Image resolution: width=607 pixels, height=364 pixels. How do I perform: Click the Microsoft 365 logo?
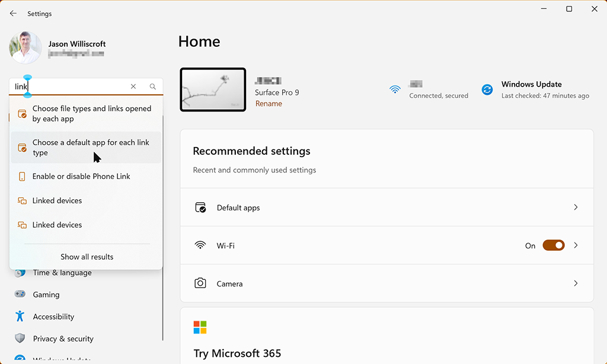click(200, 327)
